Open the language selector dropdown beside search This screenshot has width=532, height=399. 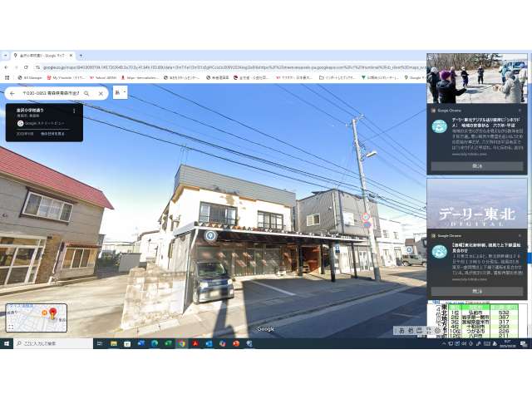pos(120,92)
